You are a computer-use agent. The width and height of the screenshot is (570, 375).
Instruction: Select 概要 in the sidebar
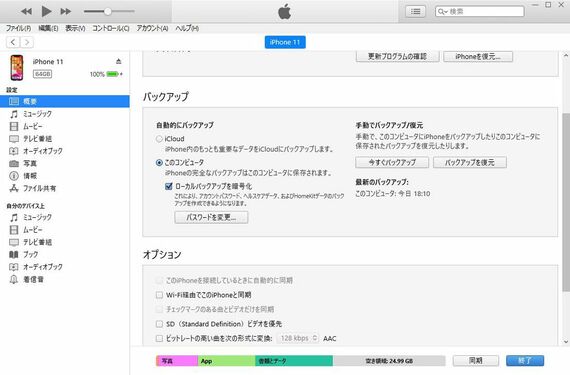(x=65, y=101)
